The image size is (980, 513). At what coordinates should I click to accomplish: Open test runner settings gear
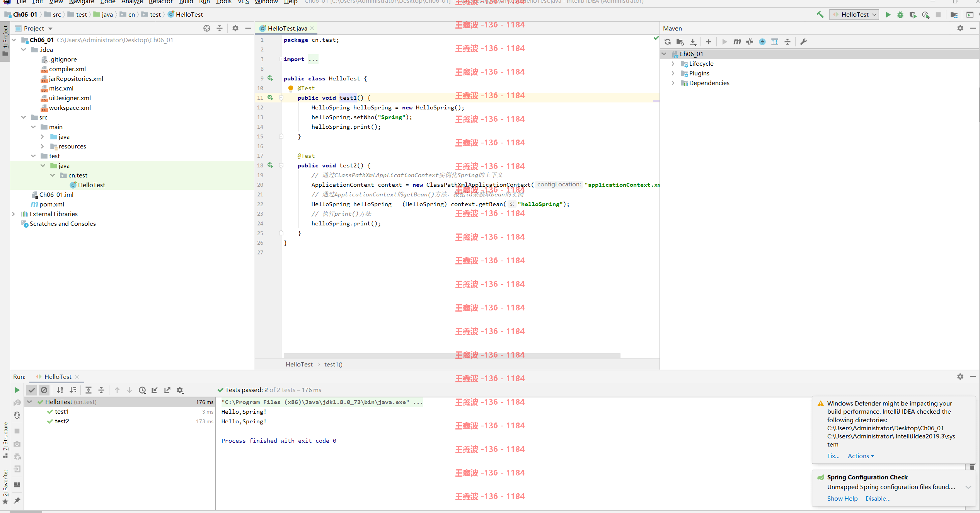[180, 390]
